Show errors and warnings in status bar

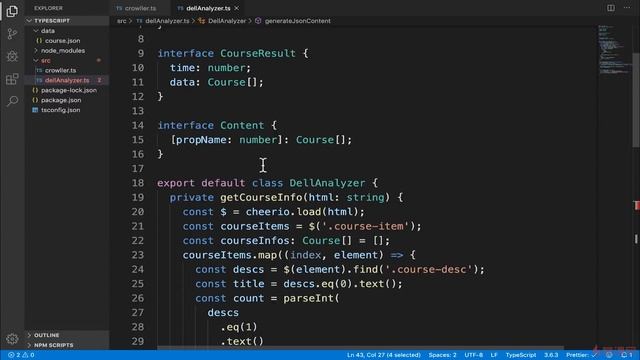pyautogui.click(x=21, y=355)
